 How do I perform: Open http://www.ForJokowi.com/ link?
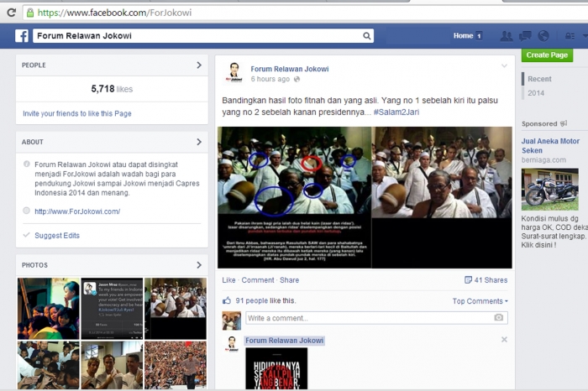(77, 211)
